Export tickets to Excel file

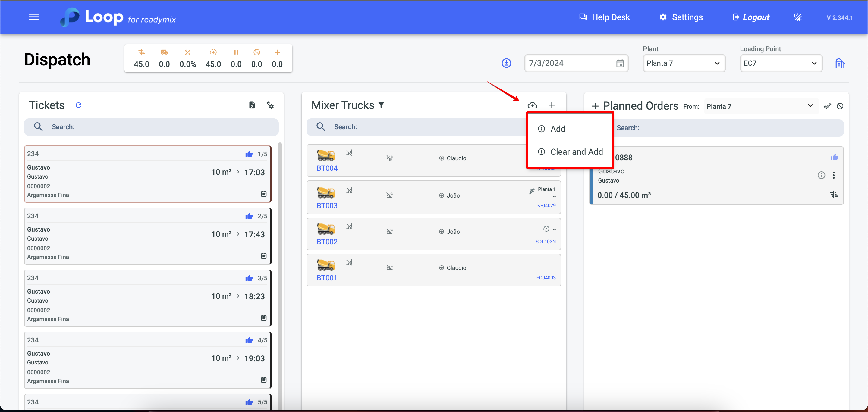click(252, 105)
